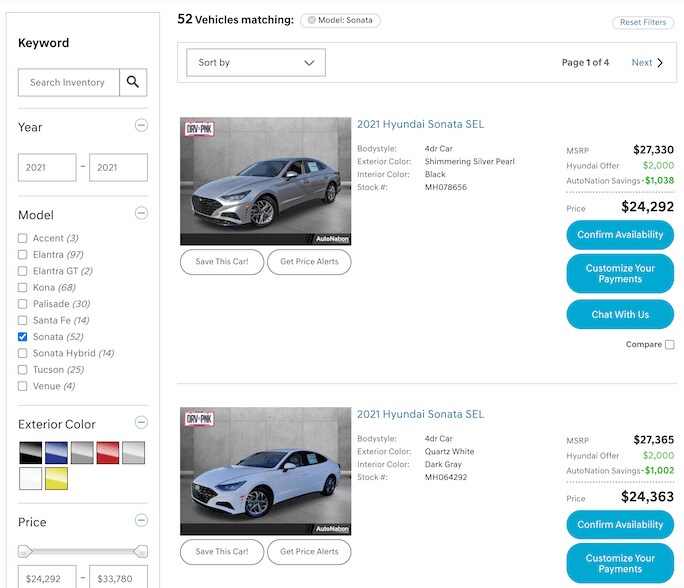This screenshot has width=684, height=588.
Task: Confirm Availability for $24,363 Sonata
Action: 620,525
